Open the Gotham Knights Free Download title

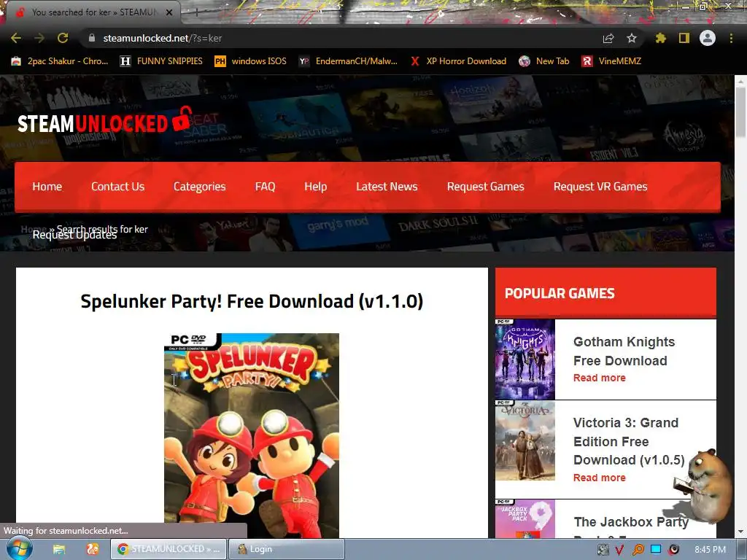pos(624,351)
